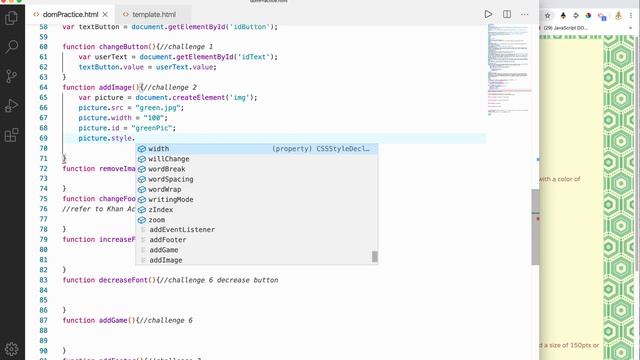Select the willChange suggestion
Screen dimensions: 640x360
click(x=257, y=159)
